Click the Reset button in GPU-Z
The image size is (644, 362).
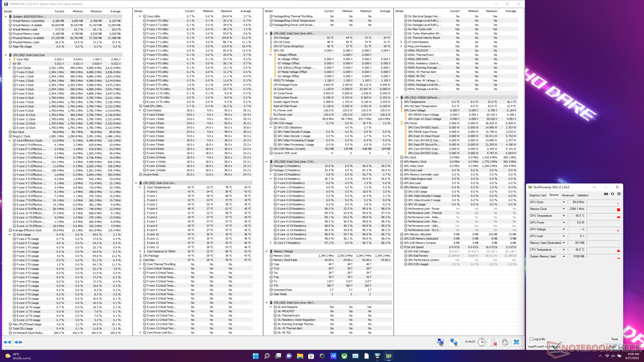[614, 339]
